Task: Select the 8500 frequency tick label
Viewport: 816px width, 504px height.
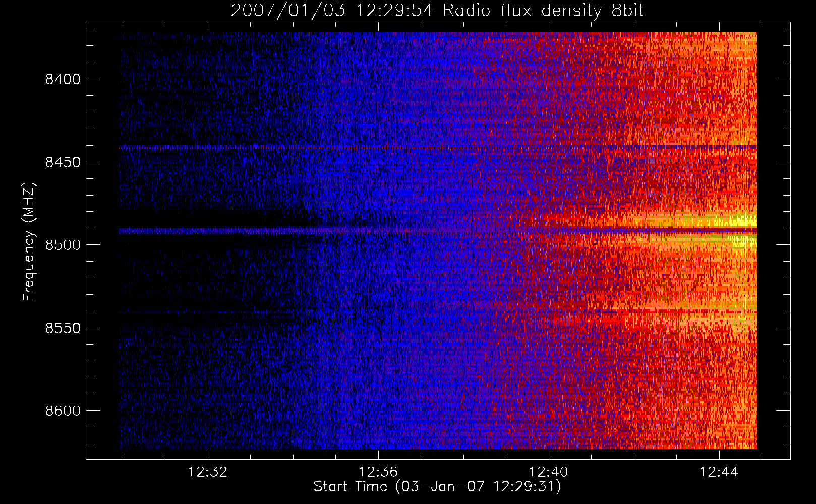Action: tap(63, 245)
